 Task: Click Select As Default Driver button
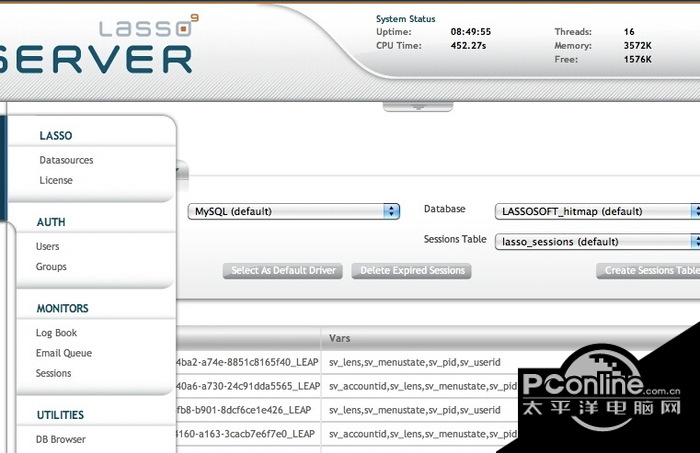283,270
